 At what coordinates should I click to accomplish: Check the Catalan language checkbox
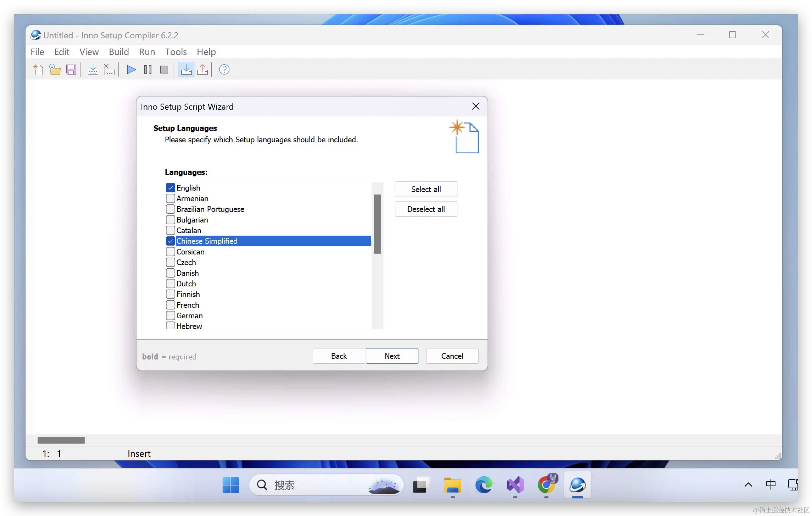tap(171, 230)
